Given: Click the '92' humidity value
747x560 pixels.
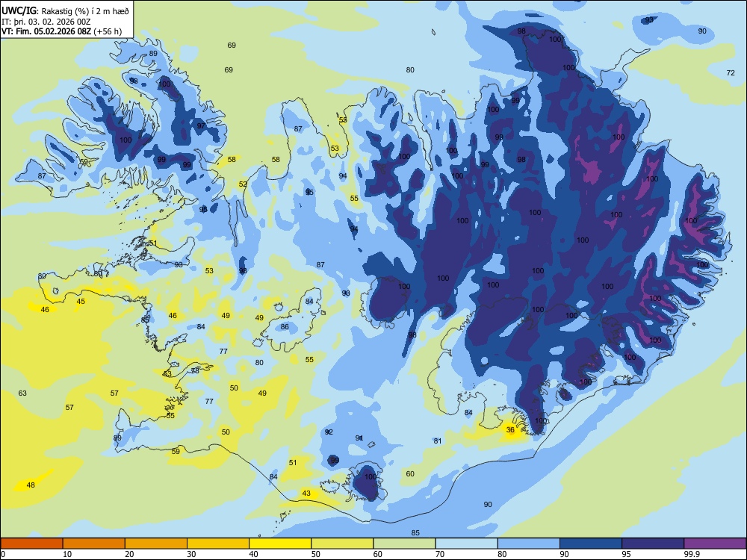Looking at the screenshot, I should pyautogui.click(x=329, y=432).
